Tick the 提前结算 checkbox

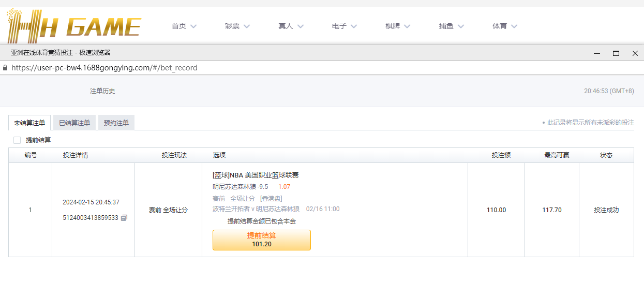[x=17, y=140]
